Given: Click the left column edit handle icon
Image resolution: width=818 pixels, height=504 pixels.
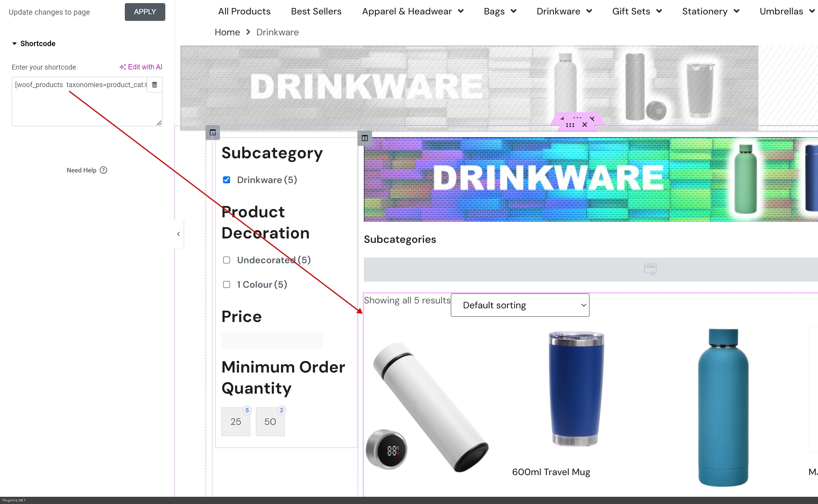Looking at the screenshot, I should [213, 133].
